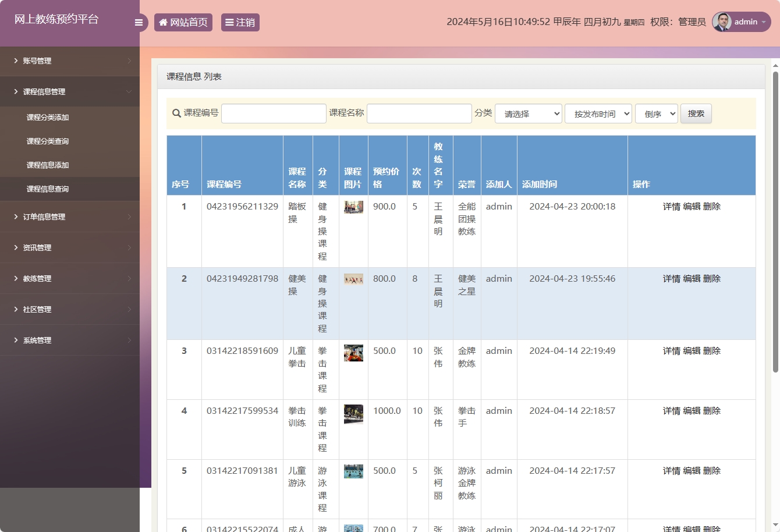Open the 分类 请选择 dropdown

(528, 114)
